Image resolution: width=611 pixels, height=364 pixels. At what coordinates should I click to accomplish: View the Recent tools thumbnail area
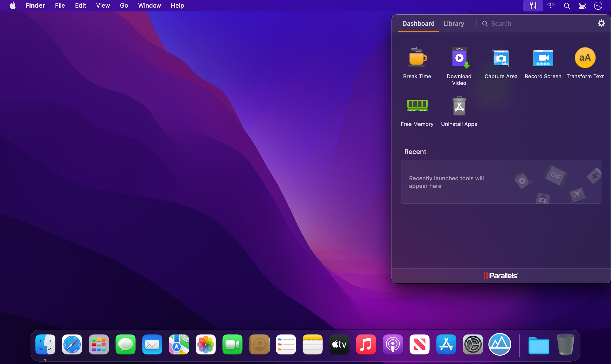point(500,182)
